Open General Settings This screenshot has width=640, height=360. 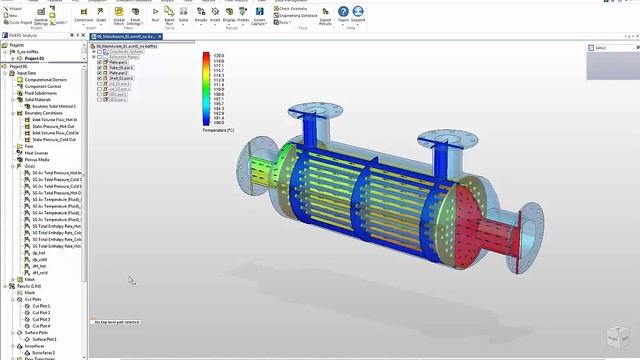pyautogui.click(x=41, y=16)
